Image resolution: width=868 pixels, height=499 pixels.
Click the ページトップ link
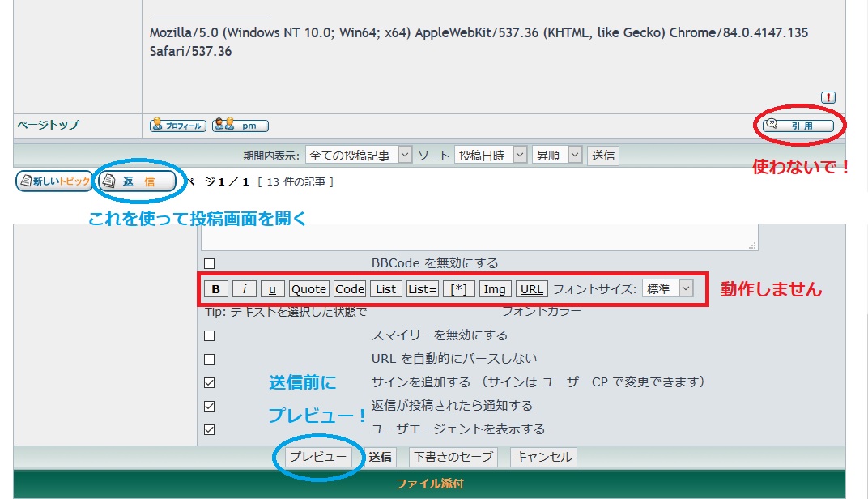48,126
